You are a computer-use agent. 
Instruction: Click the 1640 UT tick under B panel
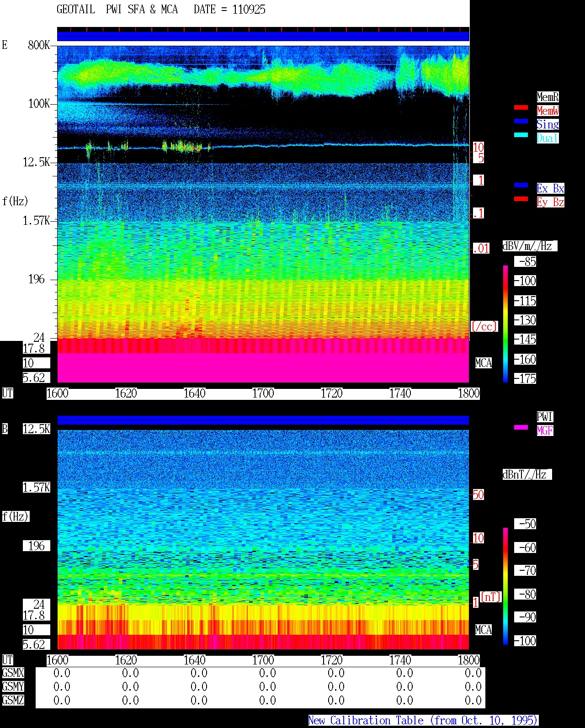pyautogui.click(x=195, y=660)
